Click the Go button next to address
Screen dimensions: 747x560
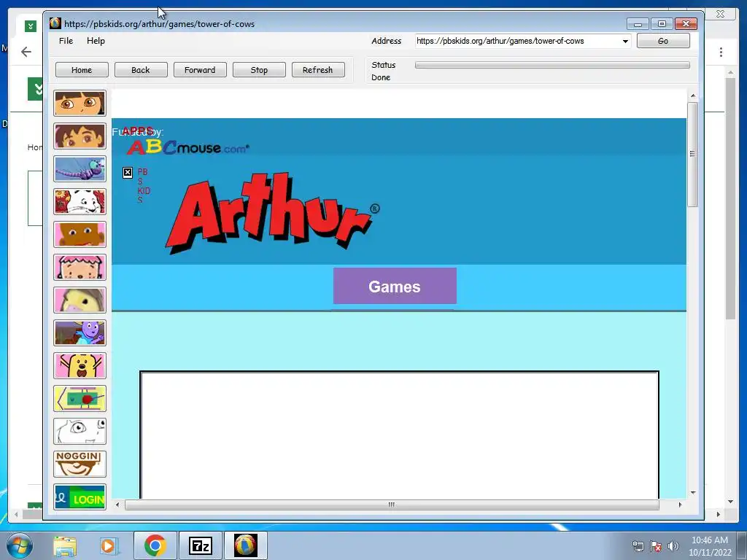point(663,41)
